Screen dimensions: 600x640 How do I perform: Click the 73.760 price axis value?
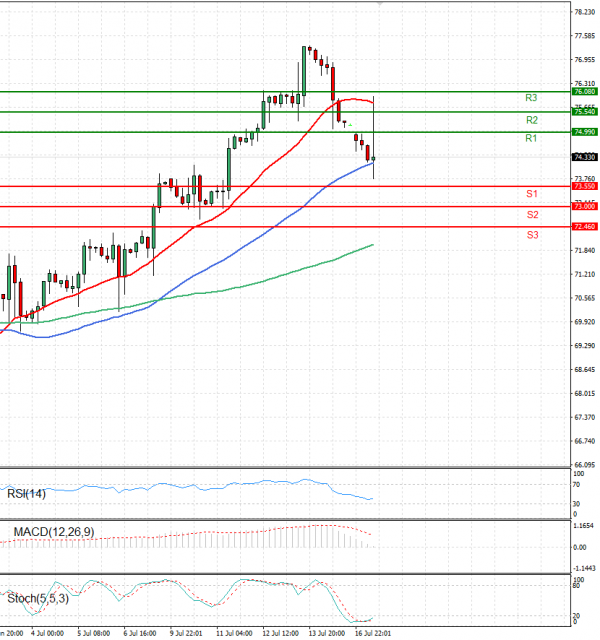tap(584, 178)
